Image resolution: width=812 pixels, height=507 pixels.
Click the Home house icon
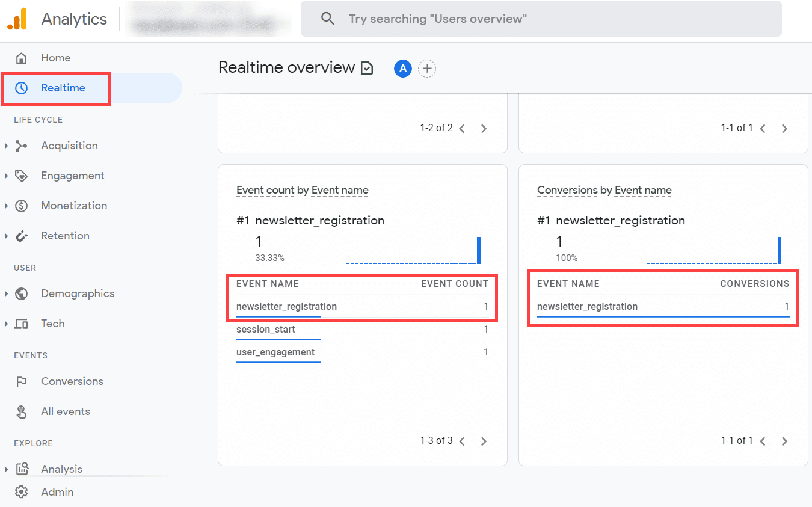click(21, 58)
